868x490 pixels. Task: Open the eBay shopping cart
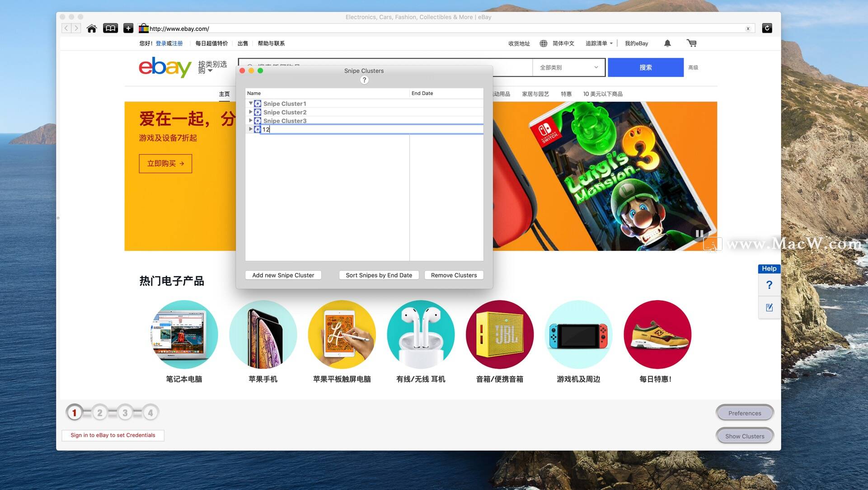pyautogui.click(x=692, y=43)
